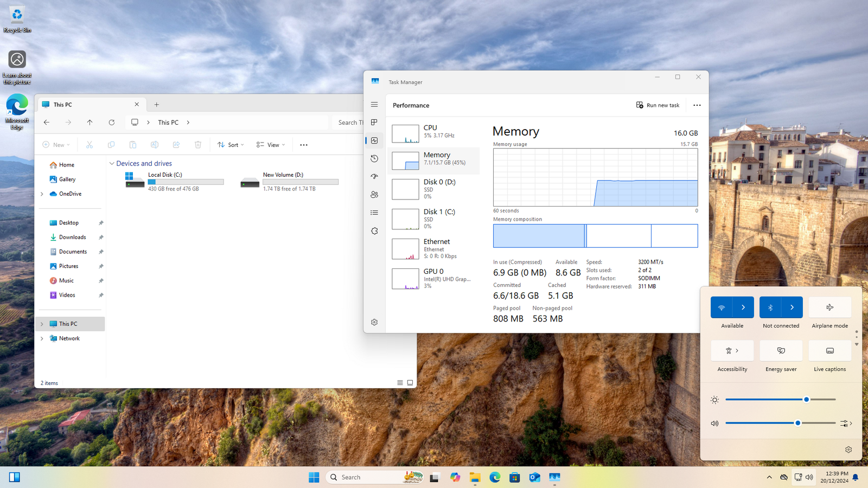The width and height of the screenshot is (868, 488).
Task: Select Disk 0 (D:) performance entry
Action: tap(433, 189)
